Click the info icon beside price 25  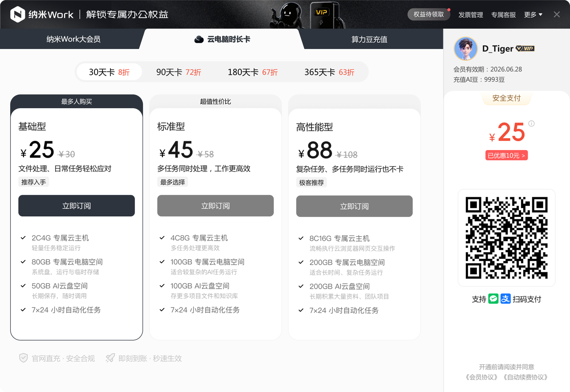point(531,123)
